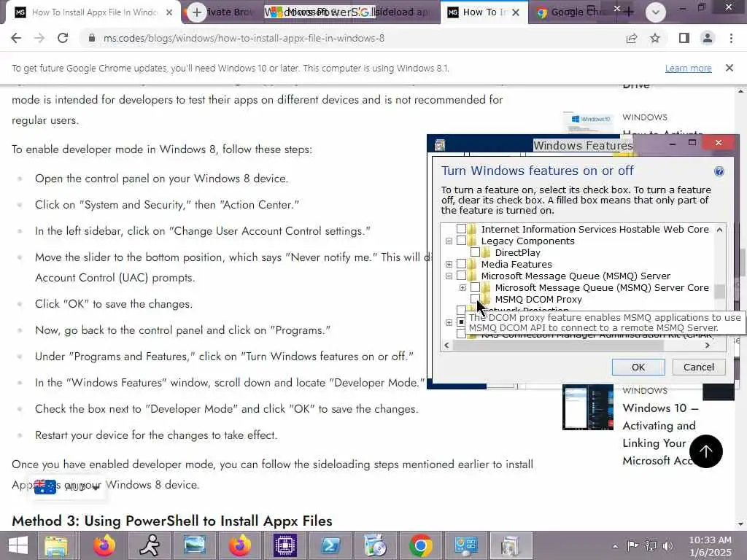Expand the partially filled feature node

tap(449, 322)
